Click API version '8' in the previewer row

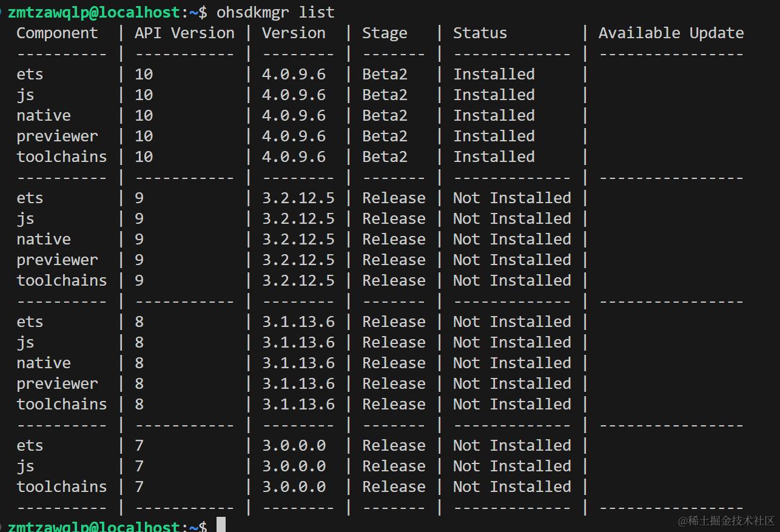(x=139, y=384)
